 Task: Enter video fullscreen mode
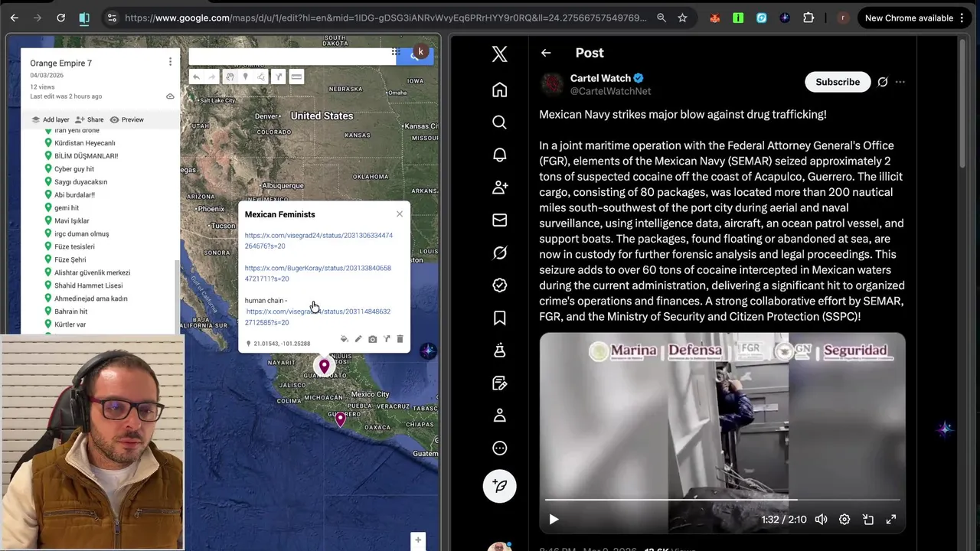pyautogui.click(x=891, y=520)
